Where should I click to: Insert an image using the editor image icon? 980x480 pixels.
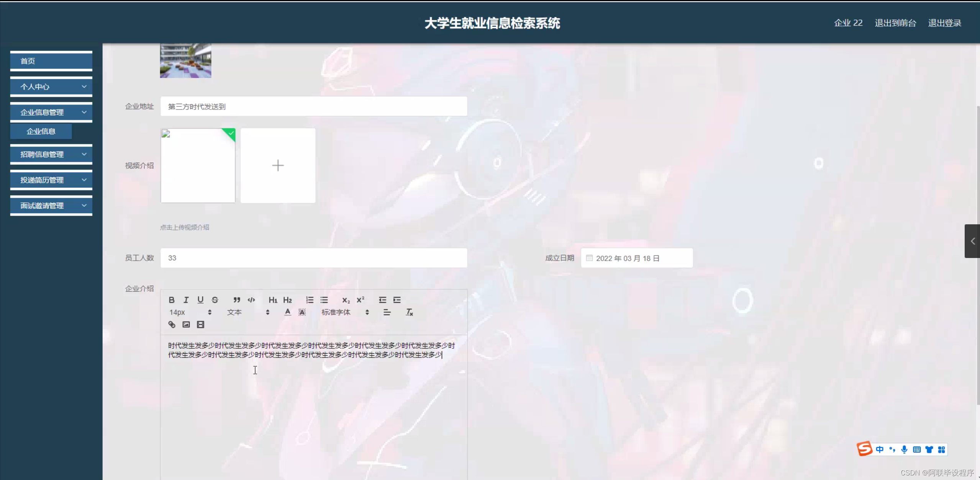[x=186, y=325]
